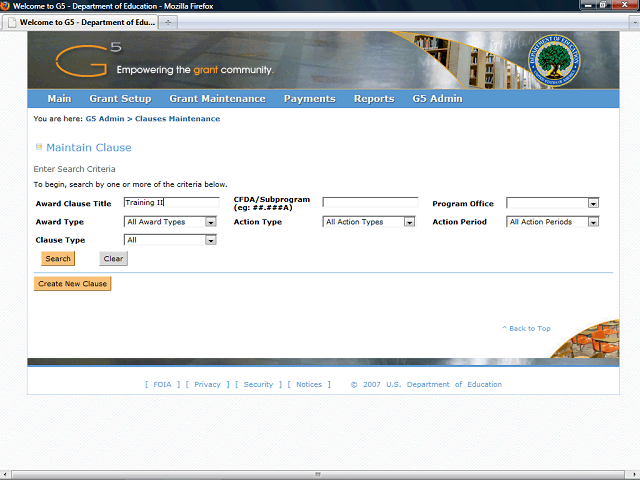Screen dimensions: 640x480
Task: Open the Privacy footer link
Action: [x=207, y=384]
